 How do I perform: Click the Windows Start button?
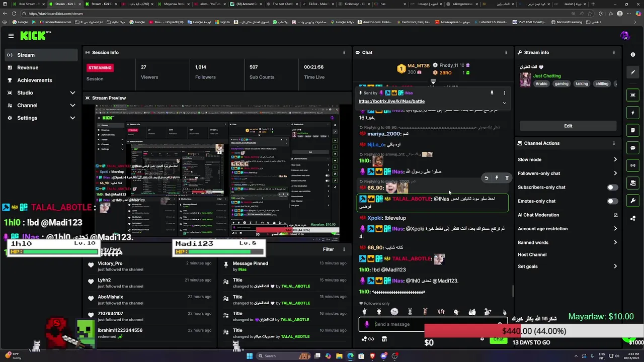coord(249,356)
